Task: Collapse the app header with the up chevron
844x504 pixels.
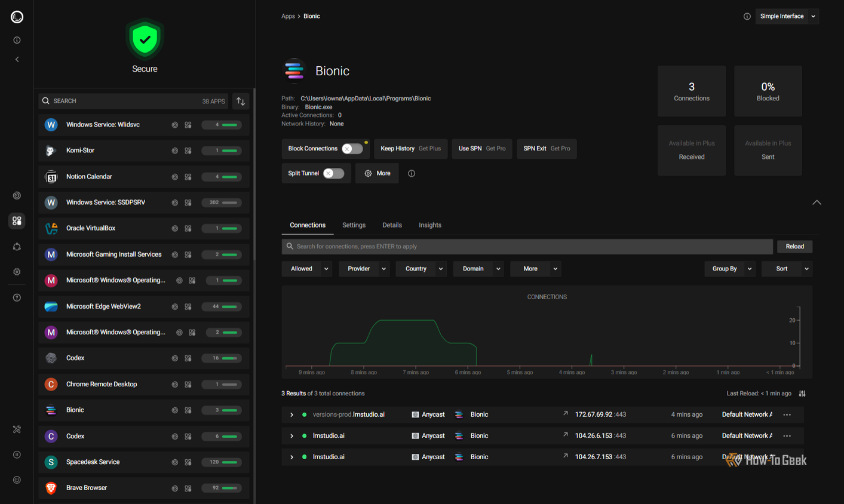Action: click(x=817, y=202)
